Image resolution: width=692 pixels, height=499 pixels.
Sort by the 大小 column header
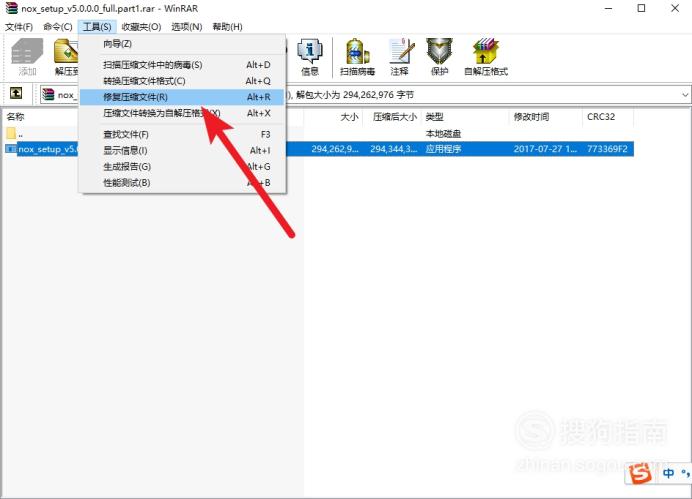pyautogui.click(x=349, y=117)
